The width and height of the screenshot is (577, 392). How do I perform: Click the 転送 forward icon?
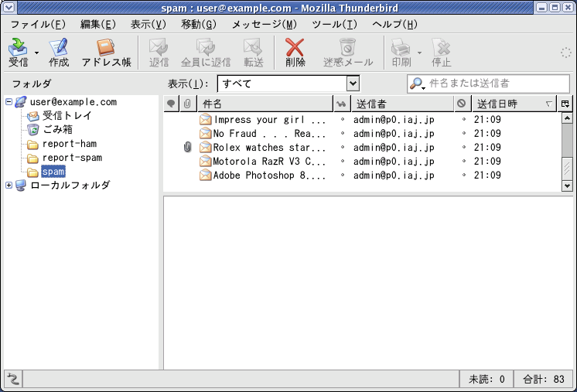tap(254, 53)
